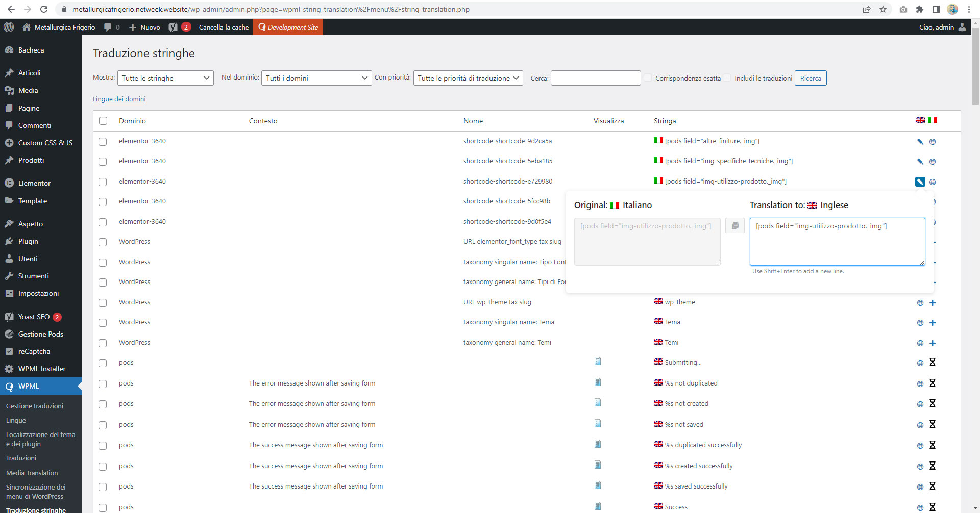
Task: Click view document icon for %s not created
Action: [x=598, y=403]
